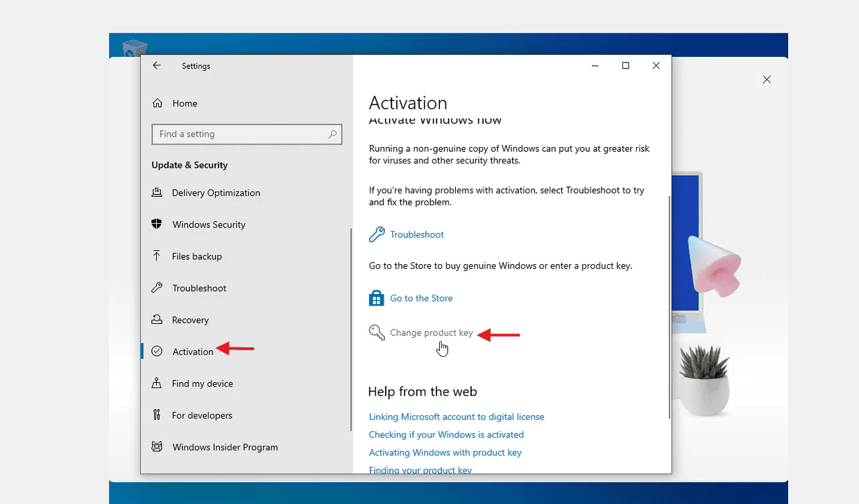Click the Find a setting search box
Screen dimensions: 859x504
(x=239, y=134)
